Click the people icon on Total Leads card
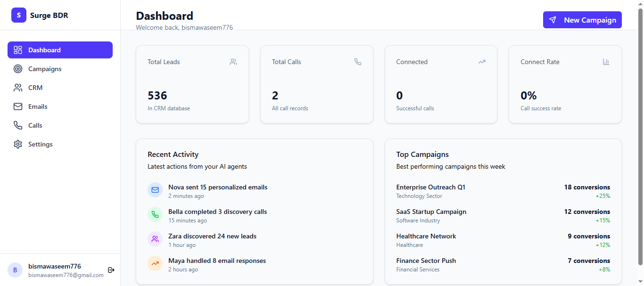This screenshot has height=286, width=644. tap(233, 62)
